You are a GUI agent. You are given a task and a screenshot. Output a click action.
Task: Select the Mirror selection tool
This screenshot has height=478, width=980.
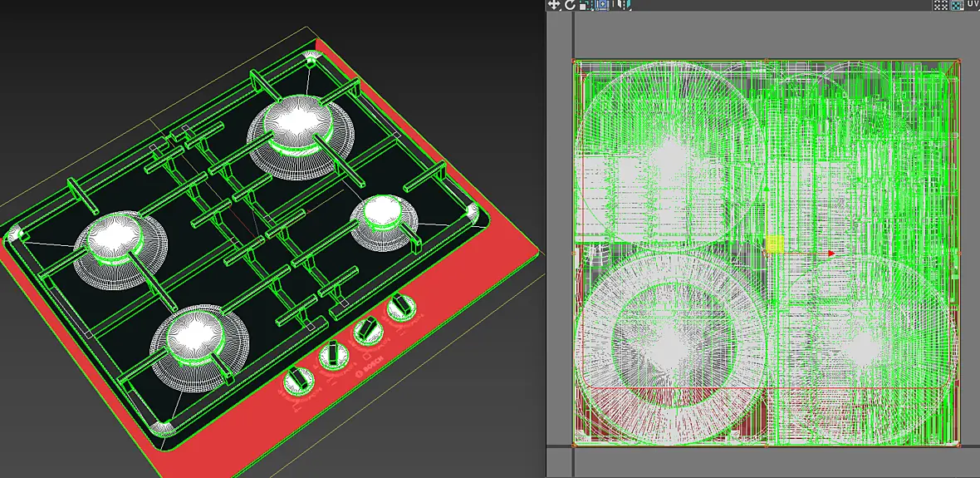[623, 5]
